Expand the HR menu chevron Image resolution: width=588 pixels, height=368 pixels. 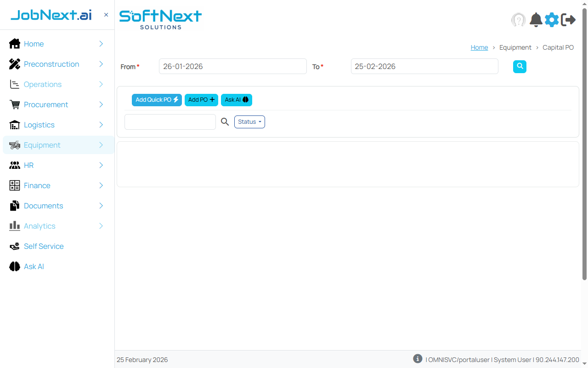pyautogui.click(x=101, y=165)
